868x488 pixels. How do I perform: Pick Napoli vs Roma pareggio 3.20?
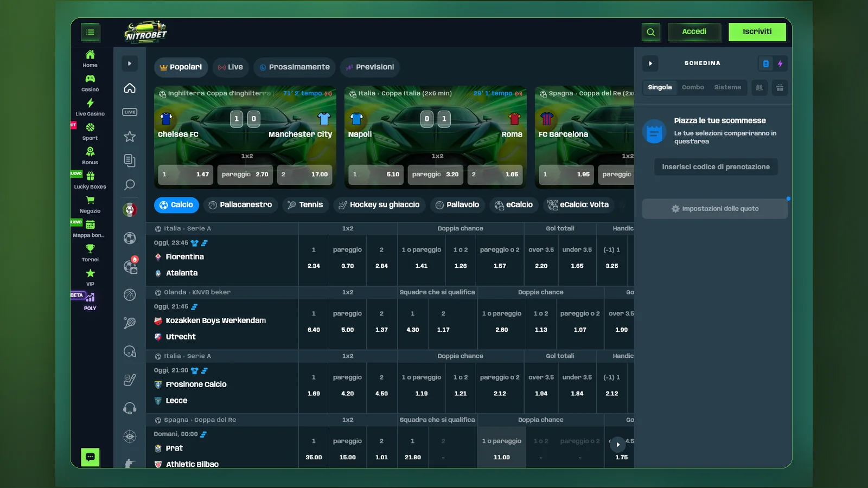pyautogui.click(x=436, y=175)
